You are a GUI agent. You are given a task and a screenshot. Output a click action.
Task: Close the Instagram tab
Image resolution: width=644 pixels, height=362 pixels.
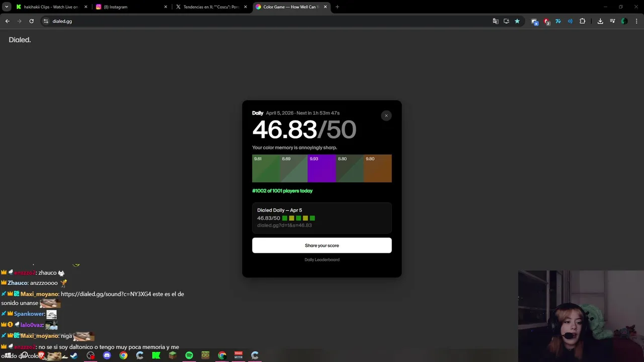click(166, 7)
